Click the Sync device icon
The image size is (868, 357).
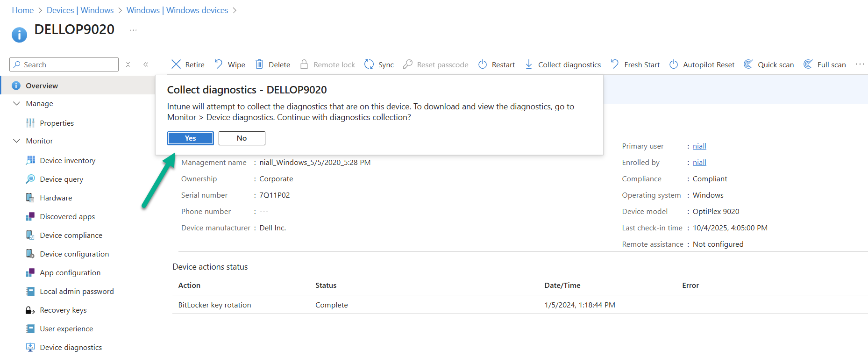coord(369,64)
